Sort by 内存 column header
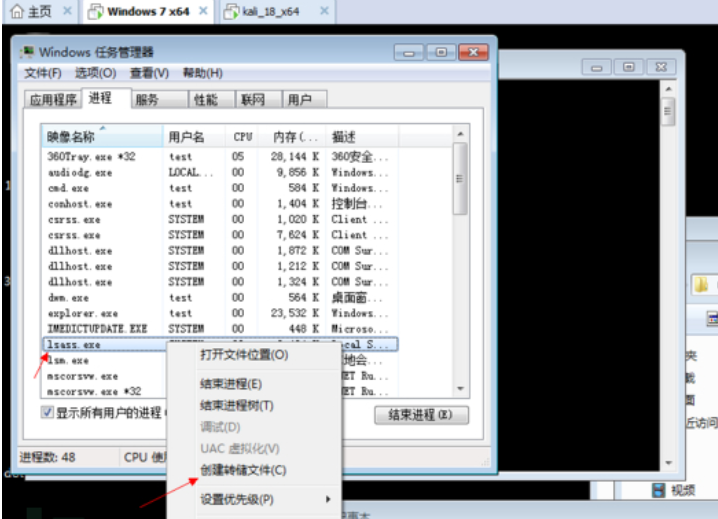718x519 pixels. pos(293,137)
